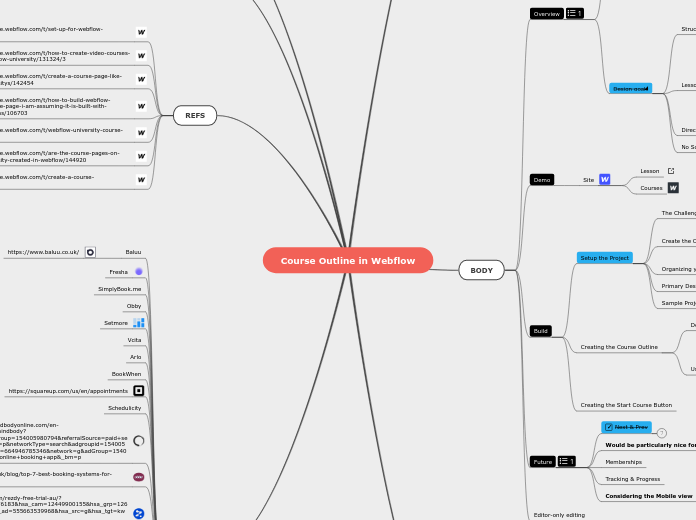Select the blue Design goals node
This screenshot has height=520, width=696.
(630, 88)
